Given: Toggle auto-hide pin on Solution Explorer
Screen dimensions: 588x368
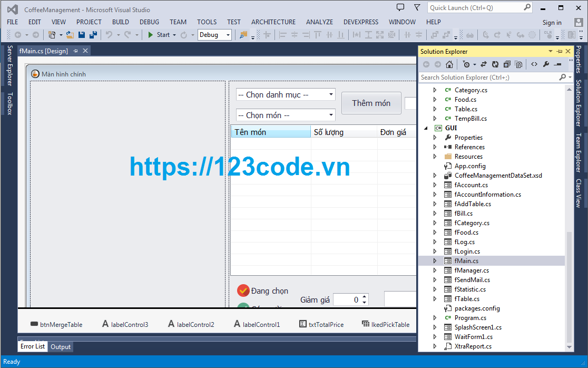Looking at the screenshot, I should click(x=559, y=51).
